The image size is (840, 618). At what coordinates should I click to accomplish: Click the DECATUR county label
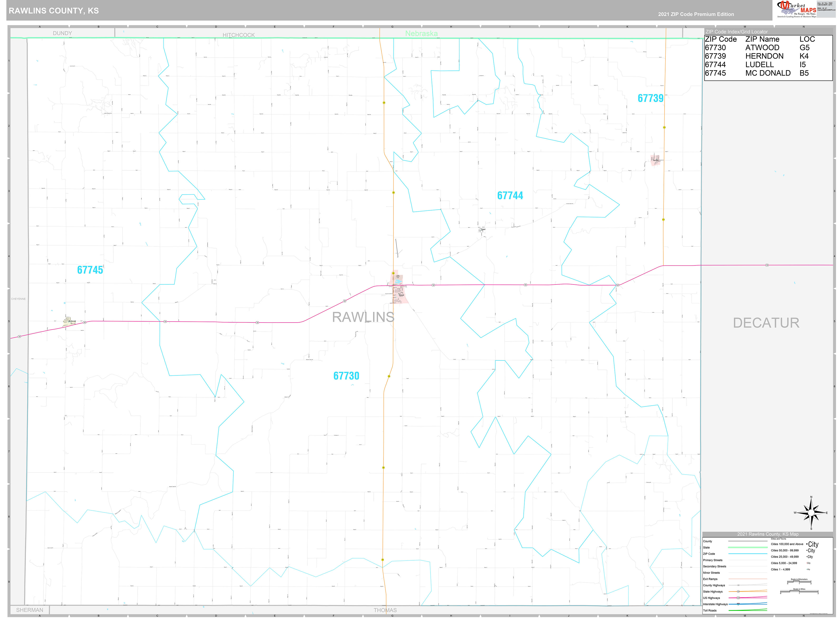[766, 323]
